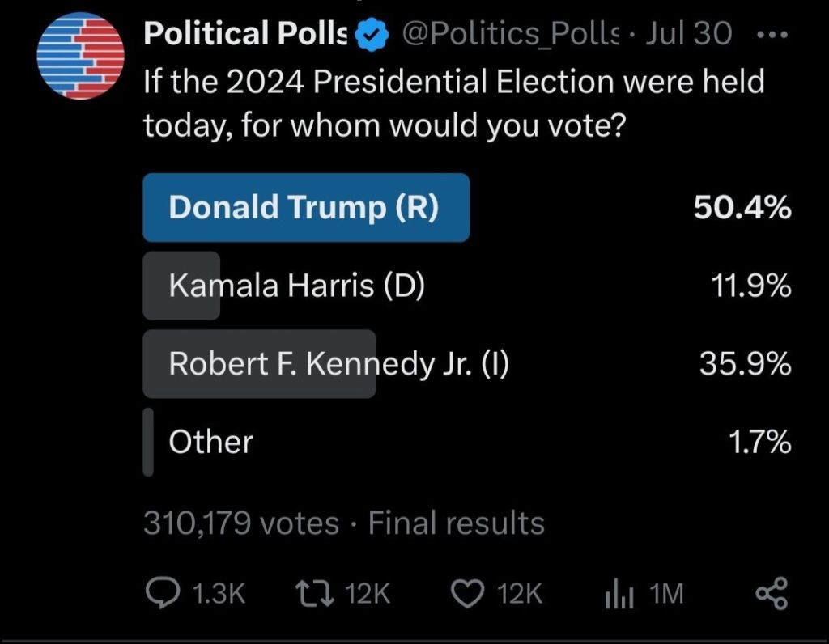
Task: Select the Other poll option
Action: tap(210, 442)
